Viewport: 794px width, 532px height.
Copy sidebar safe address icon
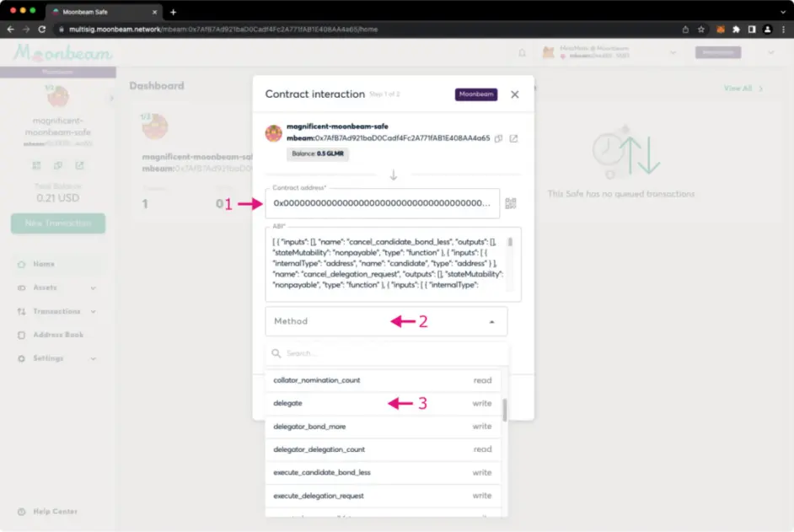point(57,166)
